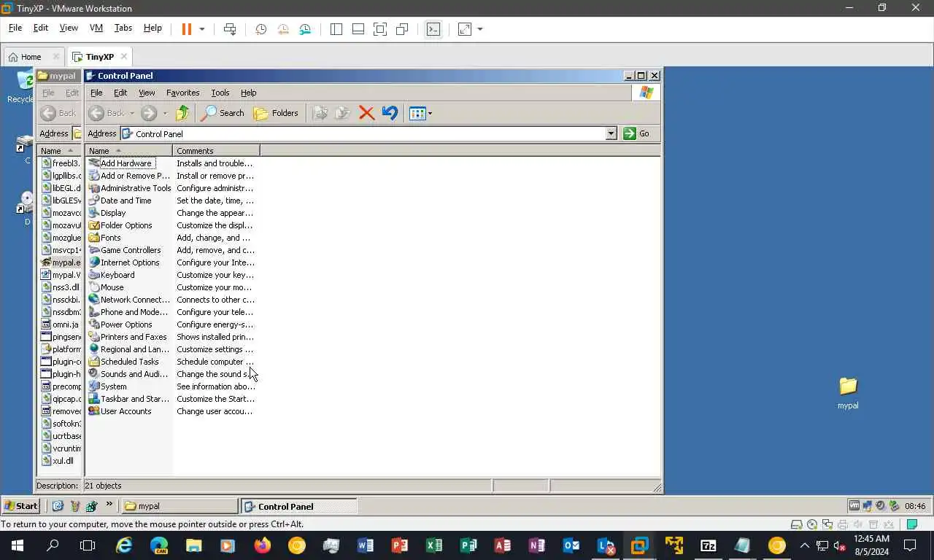The width and height of the screenshot is (934, 560).
Task: Open Fonts folder item
Action: [x=105, y=238]
